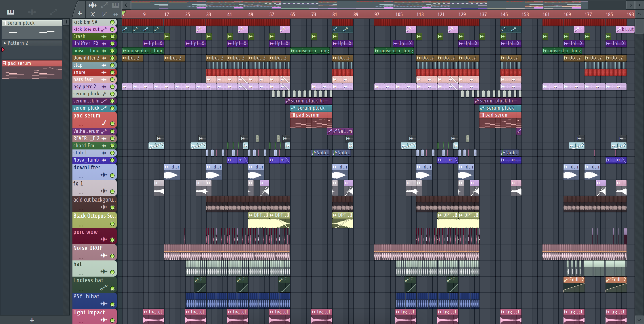644x324 pixels.
Task: Select the noise.._long track header
Action: click(x=95, y=51)
